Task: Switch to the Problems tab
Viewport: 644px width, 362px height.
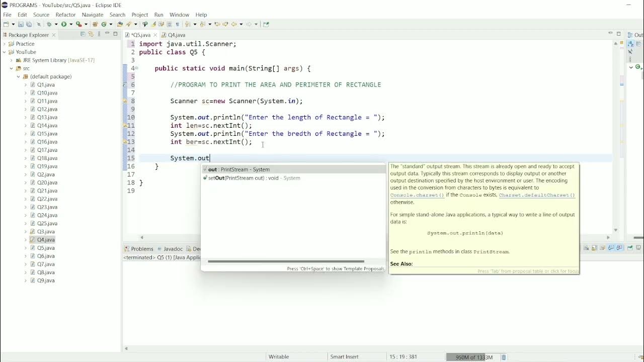Action: coord(139,249)
